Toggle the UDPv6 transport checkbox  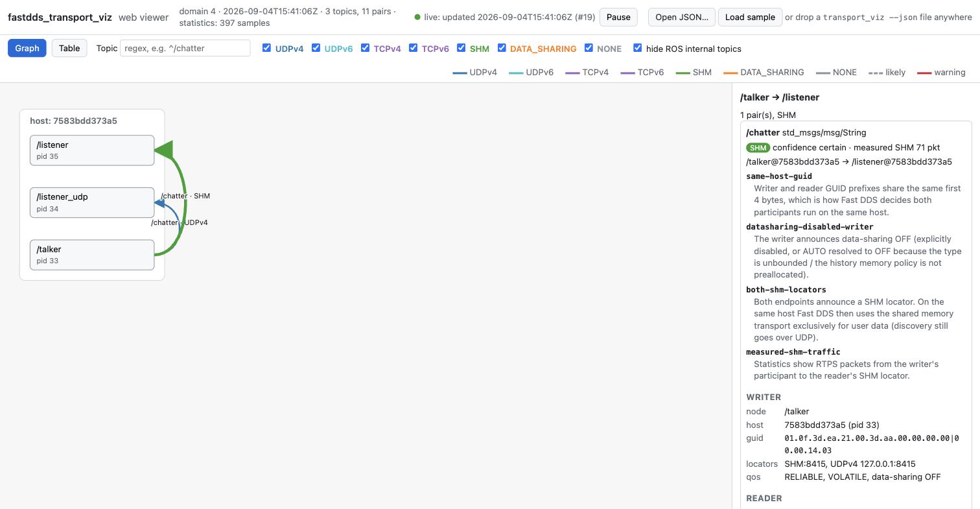pos(316,48)
